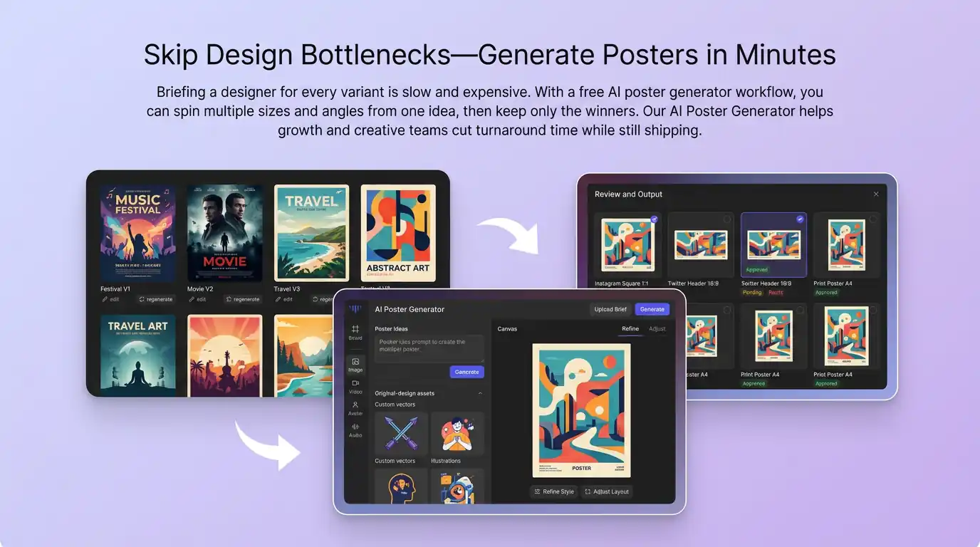Click regenerate under Festival V1

[156, 299]
